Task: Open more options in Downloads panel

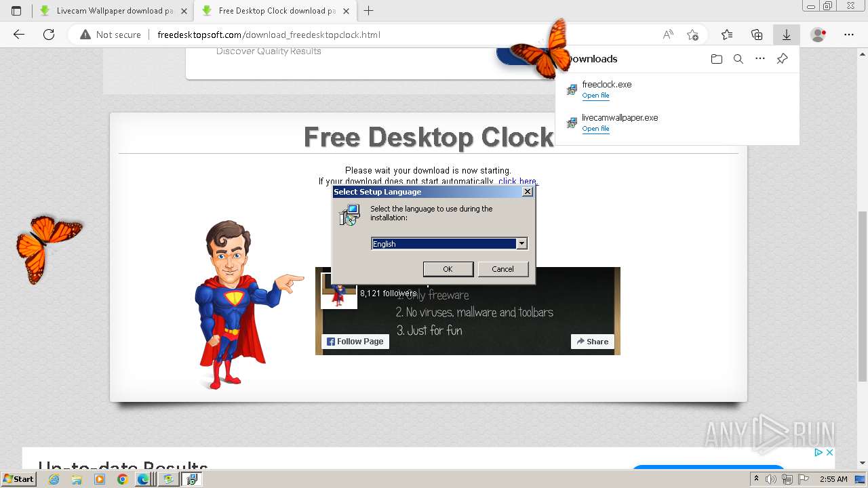Action: tap(760, 59)
